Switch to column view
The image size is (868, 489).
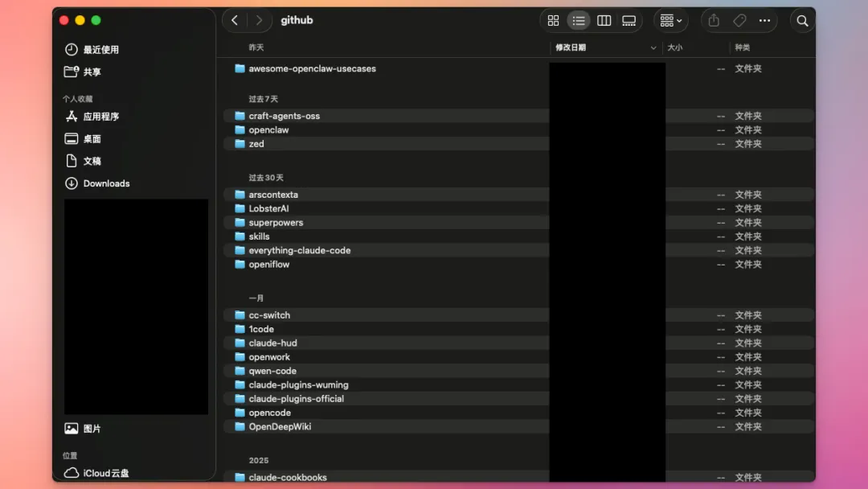point(604,20)
